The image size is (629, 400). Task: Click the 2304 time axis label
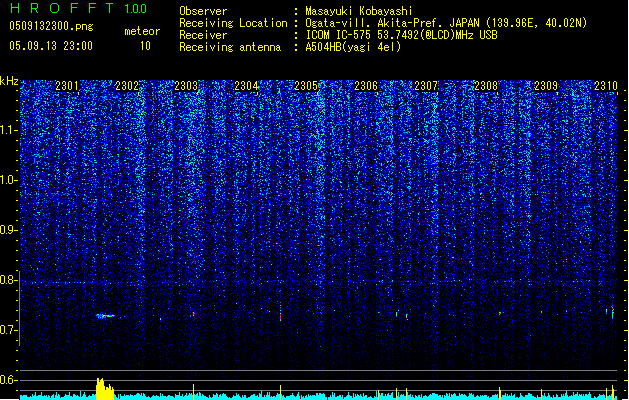[246, 85]
